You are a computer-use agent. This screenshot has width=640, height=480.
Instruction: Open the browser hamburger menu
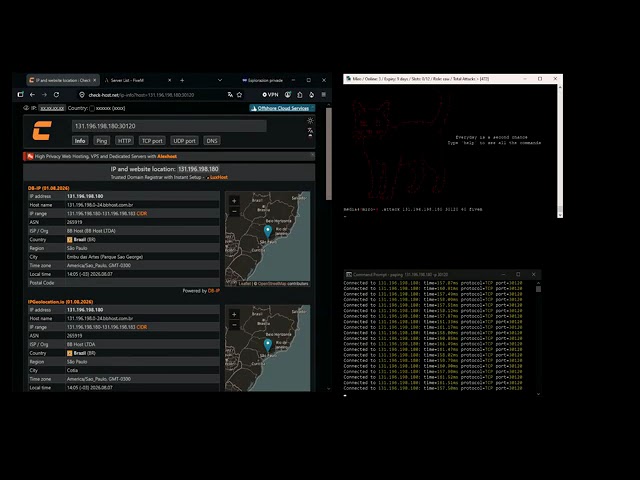click(x=324, y=95)
